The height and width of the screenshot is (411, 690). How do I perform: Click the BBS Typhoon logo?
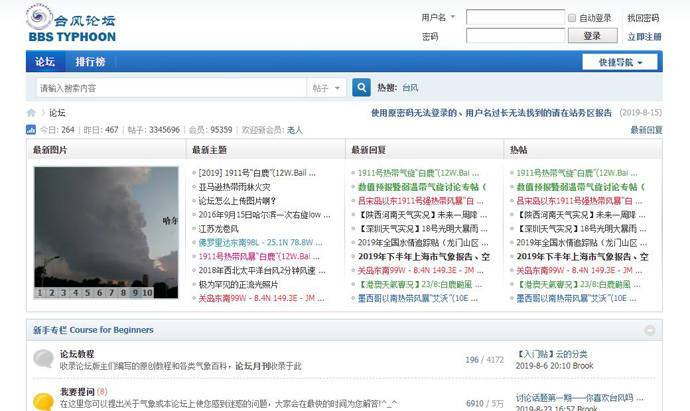pyautogui.click(x=71, y=24)
